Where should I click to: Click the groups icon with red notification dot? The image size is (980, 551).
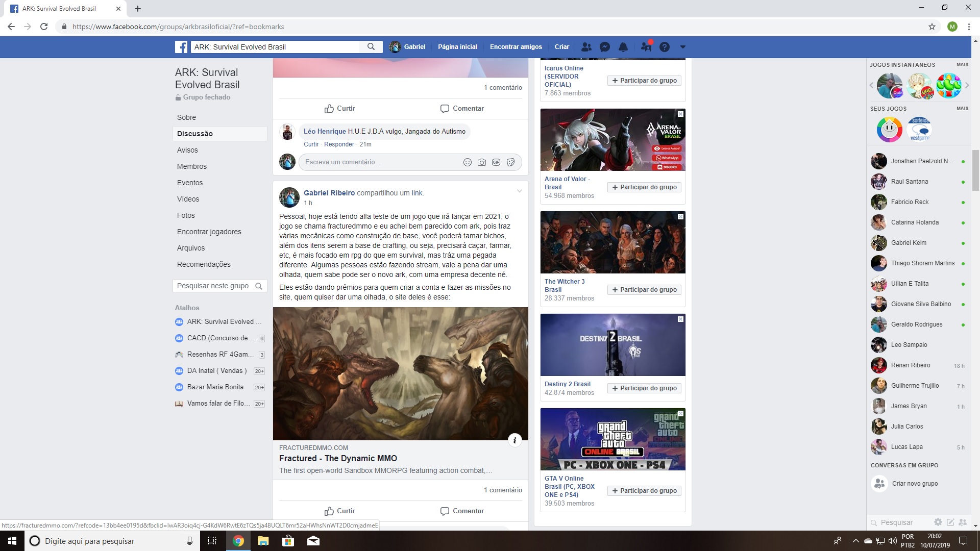646,46
